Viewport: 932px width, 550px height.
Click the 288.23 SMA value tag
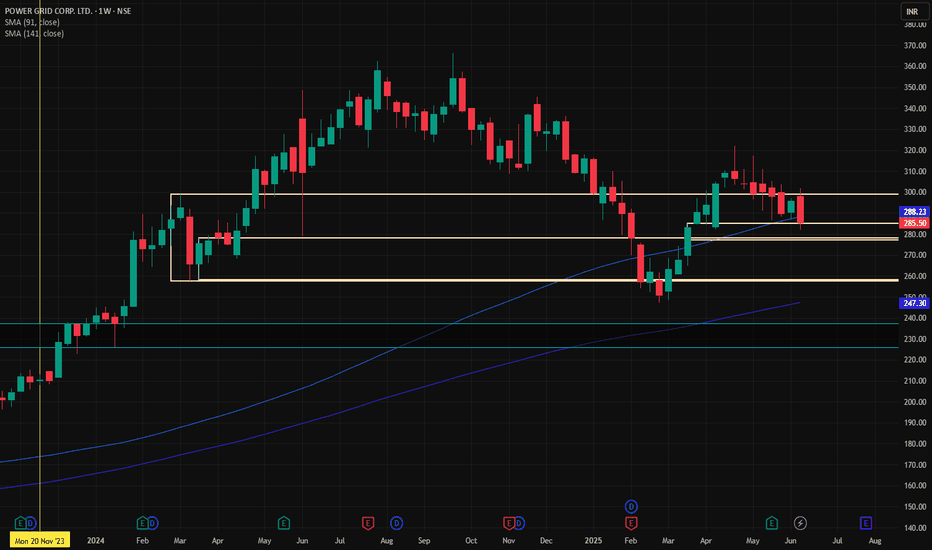914,212
